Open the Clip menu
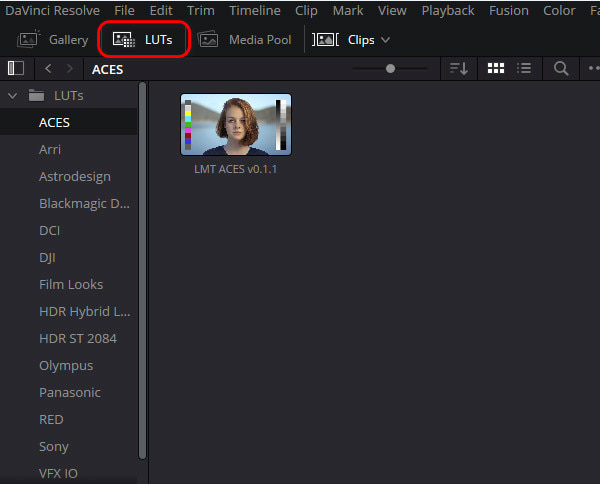Screen dimensions: 600x485 coord(306,11)
